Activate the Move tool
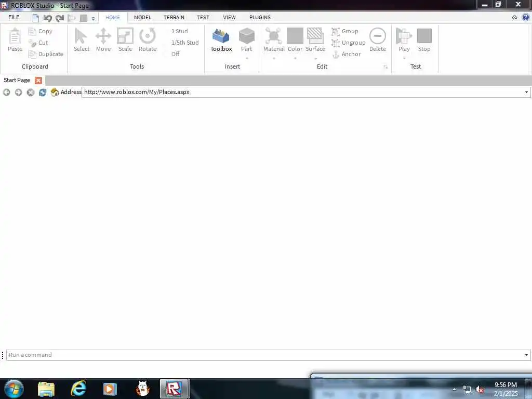Image resolution: width=532 pixels, height=399 pixels. tap(103, 40)
